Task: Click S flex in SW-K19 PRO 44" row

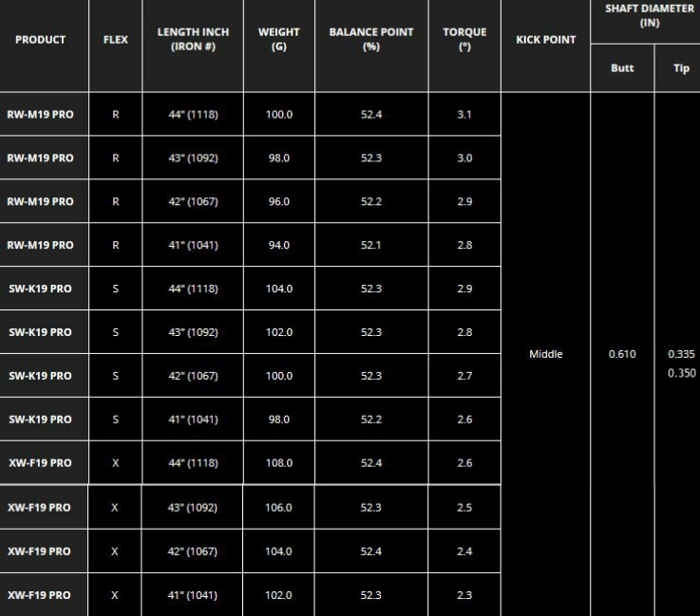Action: pyautogui.click(x=116, y=289)
